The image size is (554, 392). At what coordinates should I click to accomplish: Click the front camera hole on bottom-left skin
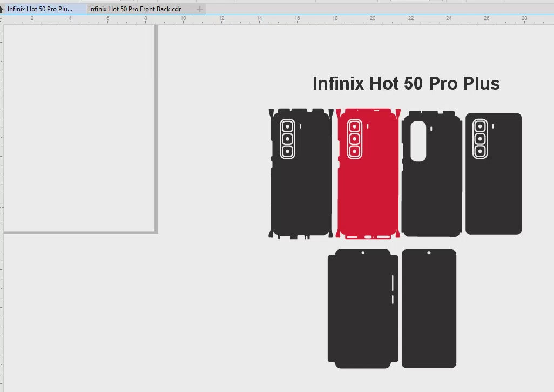pyautogui.click(x=363, y=253)
